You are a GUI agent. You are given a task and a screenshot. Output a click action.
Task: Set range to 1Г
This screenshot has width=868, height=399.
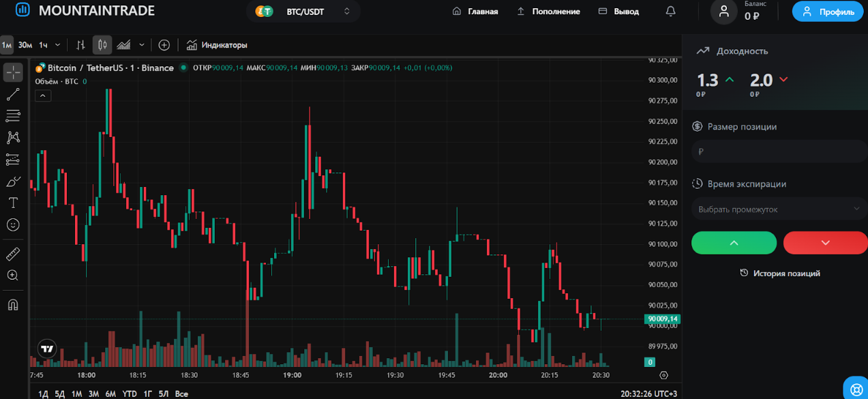147,394
